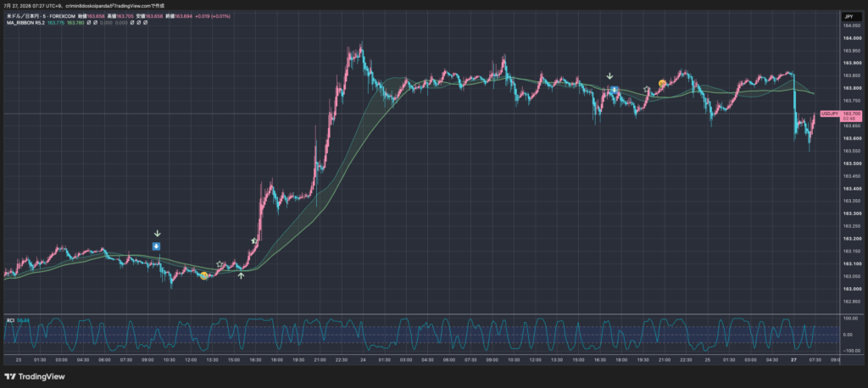Click date 24 on the time axis
This screenshot has height=388, width=868.
pos(363,360)
